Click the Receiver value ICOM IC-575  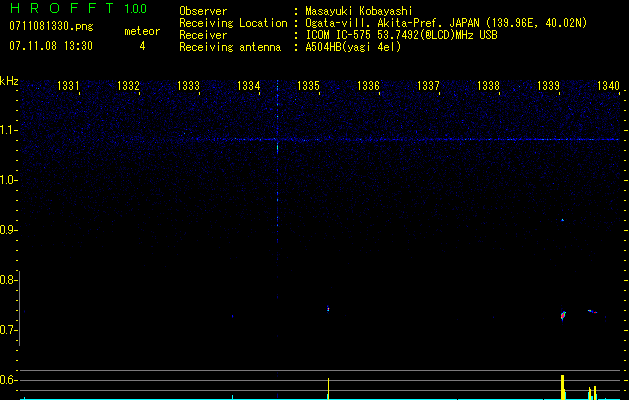coord(339,35)
